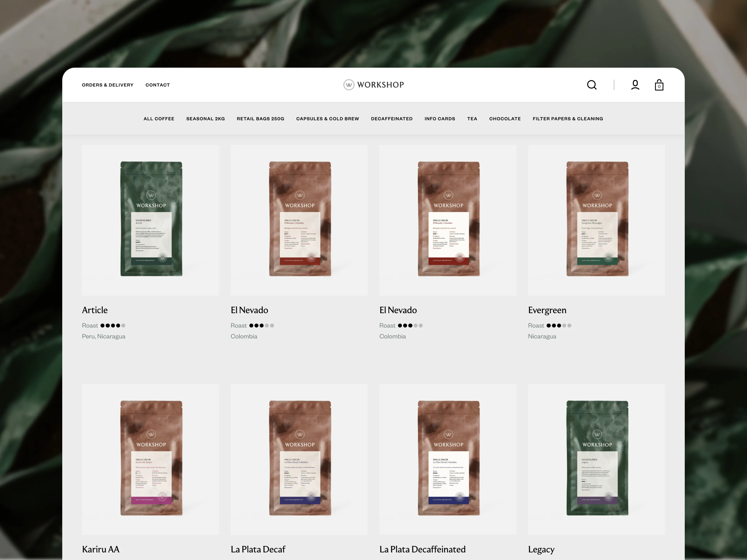Click the Colombia origin label under El Nevado
The height and width of the screenshot is (560, 747).
tap(244, 336)
